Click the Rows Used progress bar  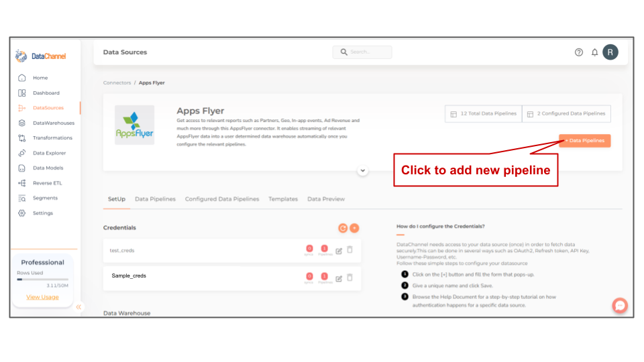42,280
